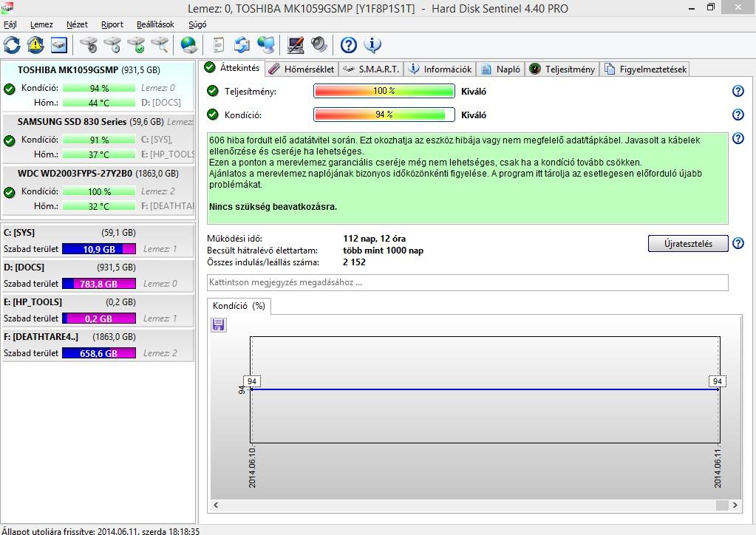This screenshot has width=756, height=535.
Task: Select the WDC WD2003FYPS-27Y2B0 disk entry
Action: [98, 190]
